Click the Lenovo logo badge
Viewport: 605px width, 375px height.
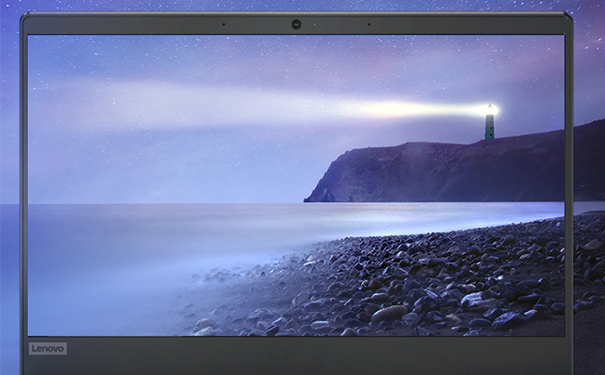[x=47, y=349]
